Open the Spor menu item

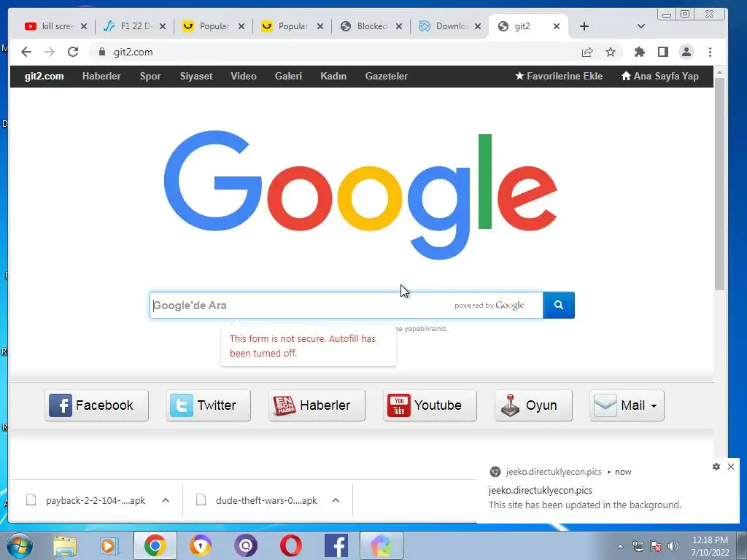pos(150,76)
